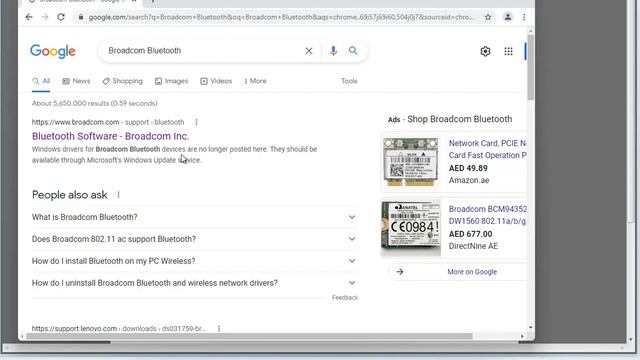Open the More search categories menu
640x360 pixels.
coord(255,81)
